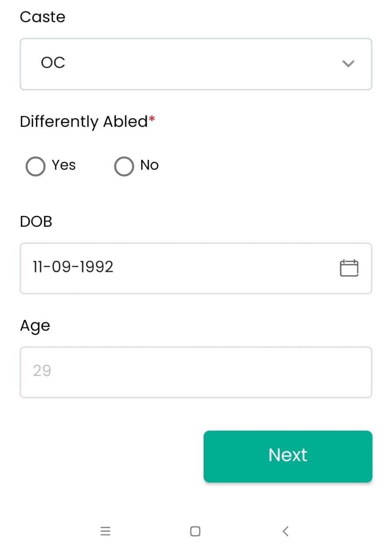Tap the Age field label

(35, 326)
